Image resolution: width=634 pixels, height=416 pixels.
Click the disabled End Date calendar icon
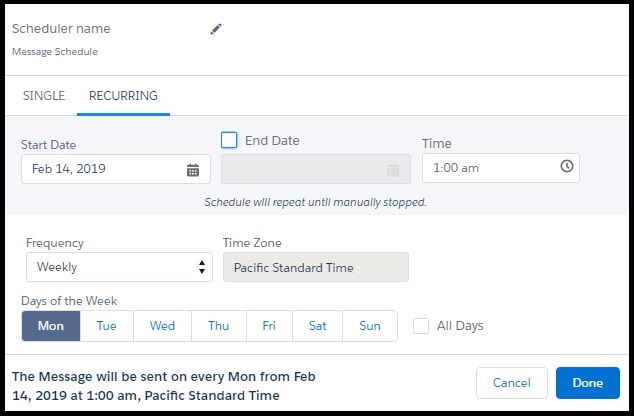click(x=393, y=170)
